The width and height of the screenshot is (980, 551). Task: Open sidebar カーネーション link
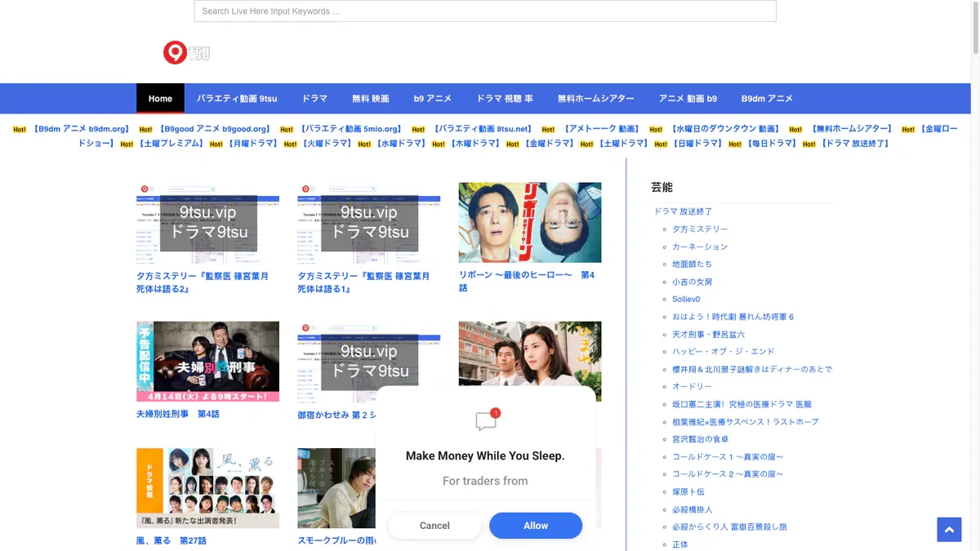coord(700,247)
